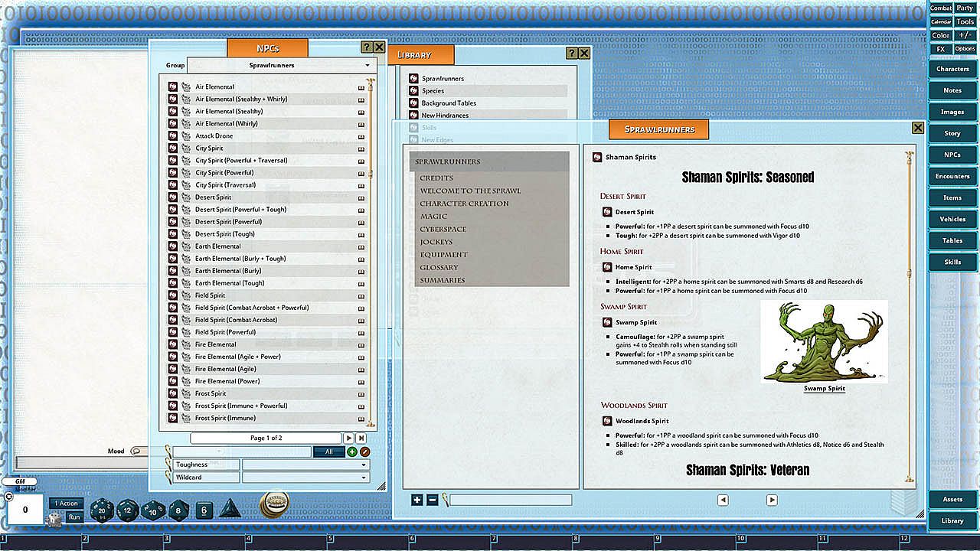Click the token icon for Attack Drone

click(185, 135)
